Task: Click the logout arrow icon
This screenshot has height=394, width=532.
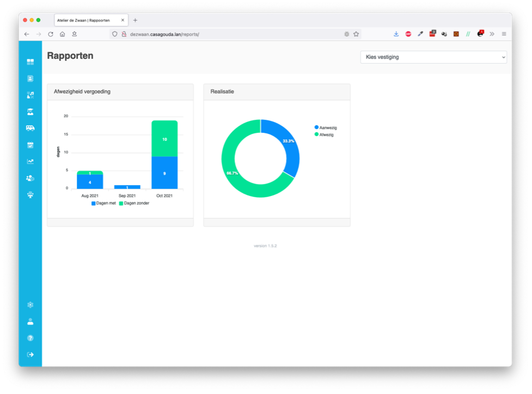Action: click(30, 354)
